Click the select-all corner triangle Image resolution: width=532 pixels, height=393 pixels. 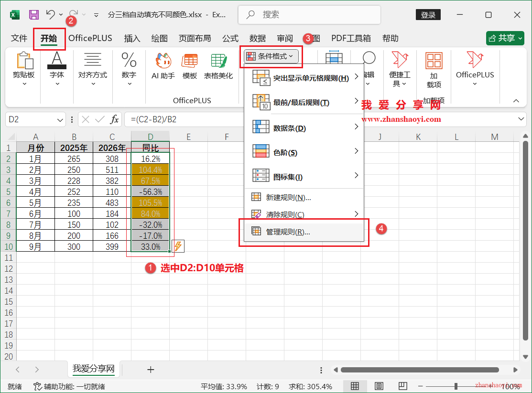click(11, 137)
